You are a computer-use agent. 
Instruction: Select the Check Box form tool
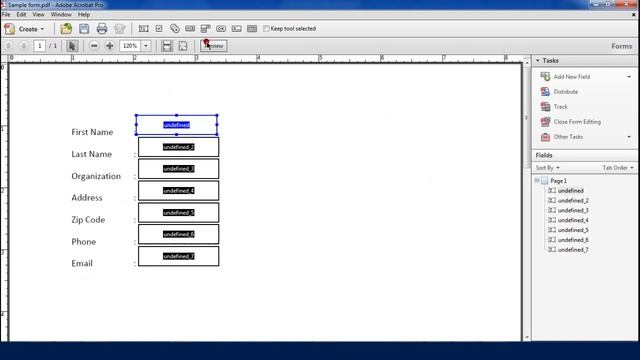(159, 29)
